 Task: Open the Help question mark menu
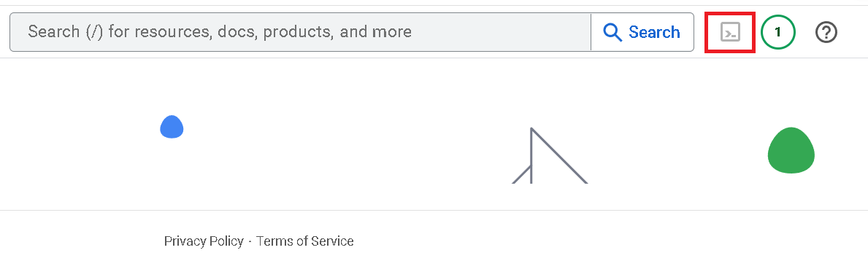826,33
